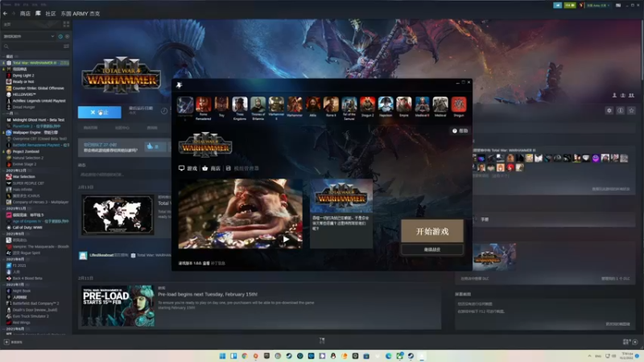The width and height of the screenshot is (644, 362).
Task: Select the Troy game icon in launcher
Action: pyautogui.click(x=221, y=105)
